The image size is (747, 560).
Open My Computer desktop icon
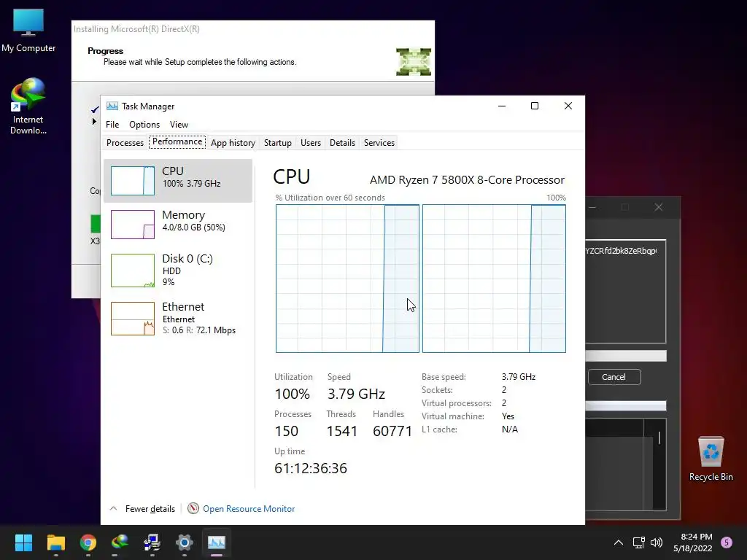click(28, 31)
